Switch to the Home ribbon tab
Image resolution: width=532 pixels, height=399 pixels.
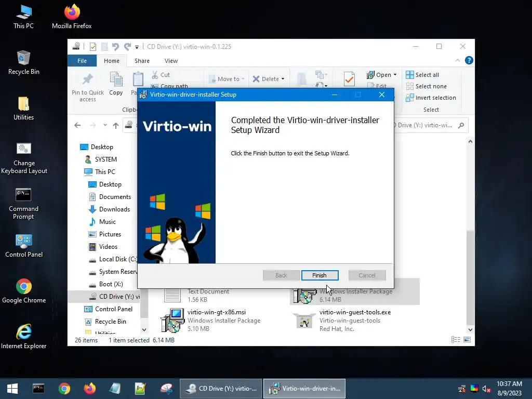coord(112,61)
